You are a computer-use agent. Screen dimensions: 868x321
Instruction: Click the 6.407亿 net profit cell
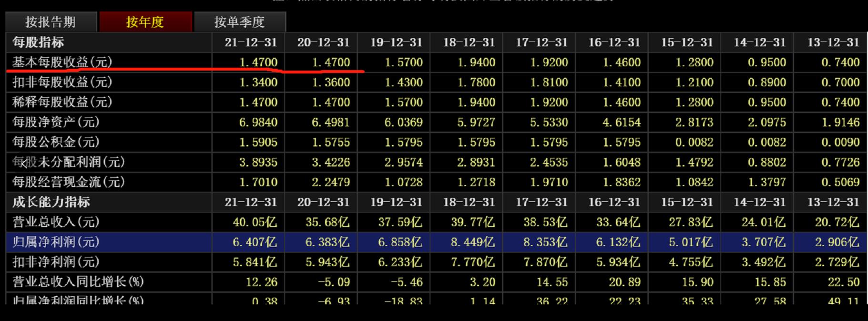point(255,242)
